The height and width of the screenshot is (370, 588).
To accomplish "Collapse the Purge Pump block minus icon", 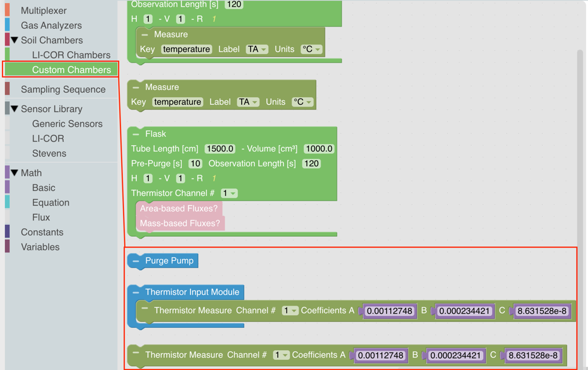I will [136, 261].
